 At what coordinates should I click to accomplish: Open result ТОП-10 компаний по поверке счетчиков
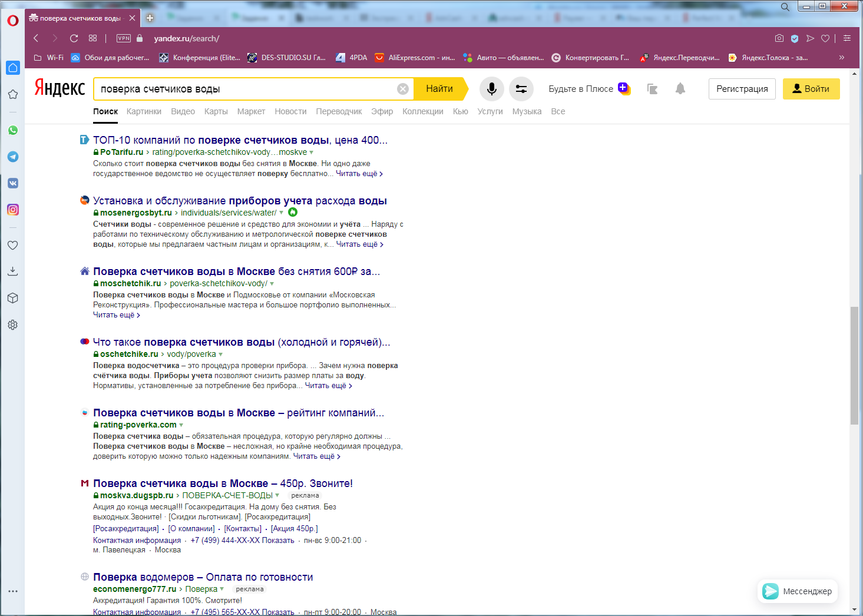point(240,140)
